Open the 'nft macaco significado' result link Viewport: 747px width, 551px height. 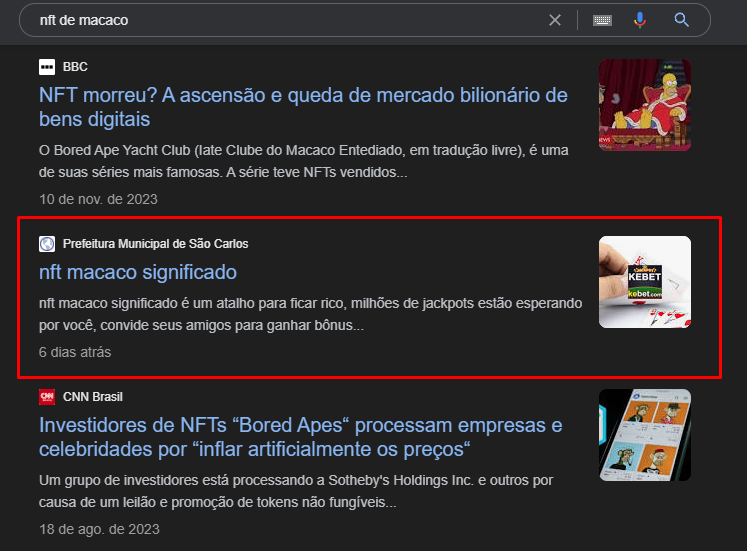pyautogui.click(x=138, y=272)
